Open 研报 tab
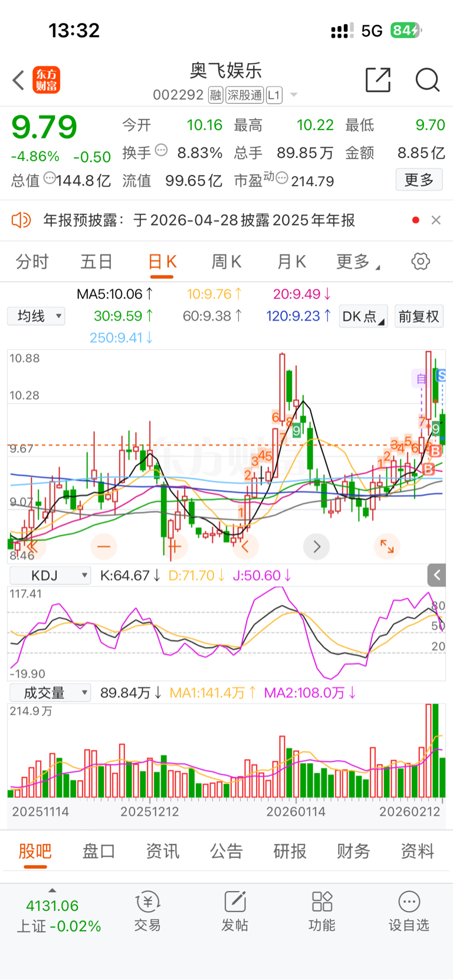The width and height of the screenshot is (453, 980). click(x=290, y=851)
